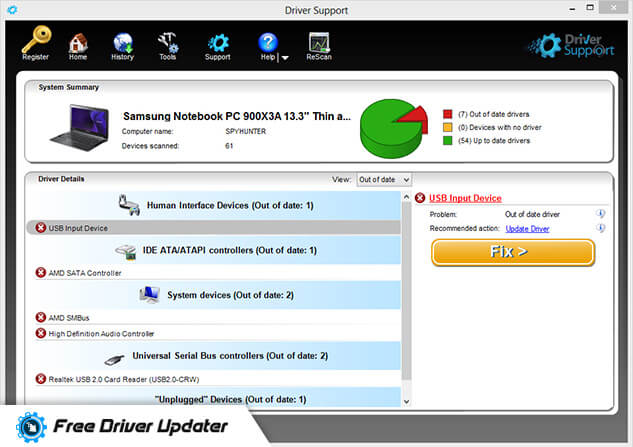Click the driver list scroll up arrow
633x447 pixels.
click(407, 197)
